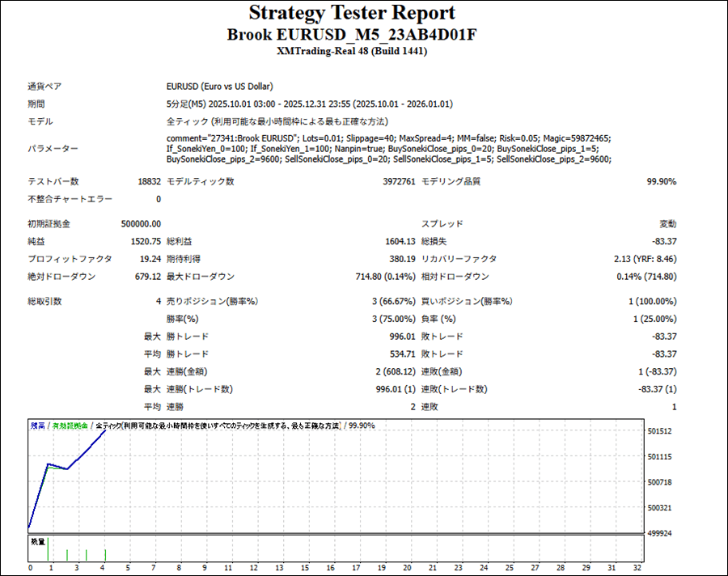728x576 pixels.
Task: Click the 通貨ペア row label
Action: pyautogui.click(x=44, y=87)
